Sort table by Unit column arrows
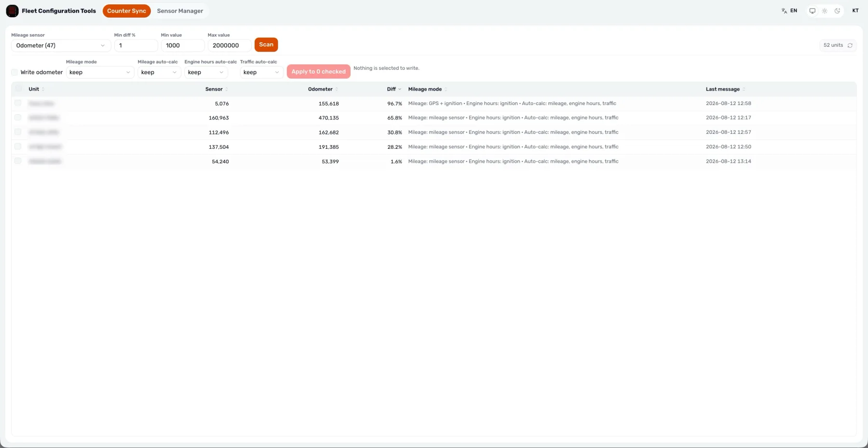 (x=43, y=89)
